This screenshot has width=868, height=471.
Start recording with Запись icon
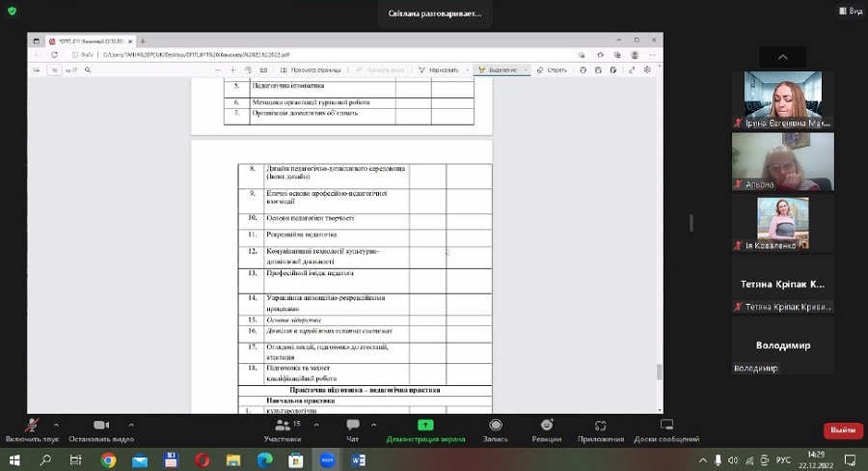[x=496, y=429]
